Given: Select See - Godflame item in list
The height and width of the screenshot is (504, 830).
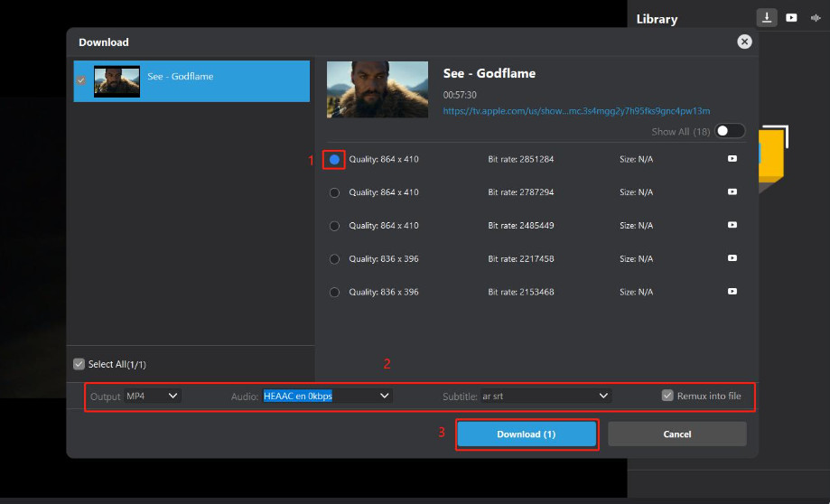Looking at the screenshot, I should click(x=191, y=81).
